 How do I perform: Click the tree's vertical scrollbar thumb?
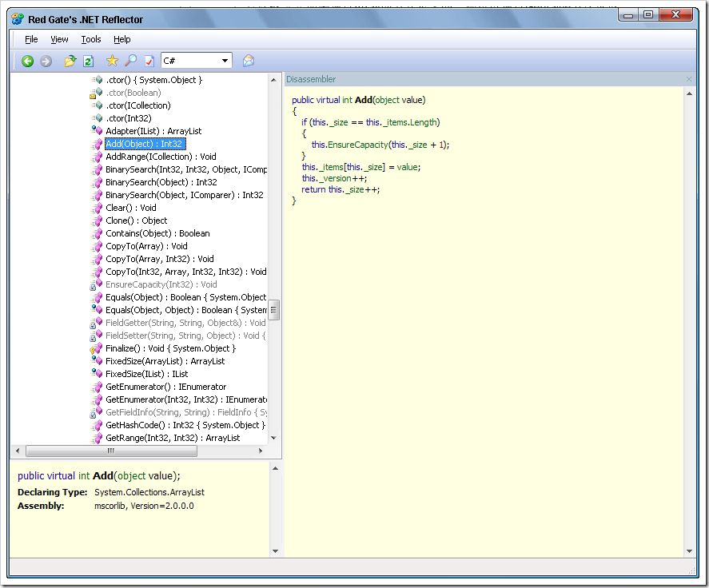tap(273, 310)
